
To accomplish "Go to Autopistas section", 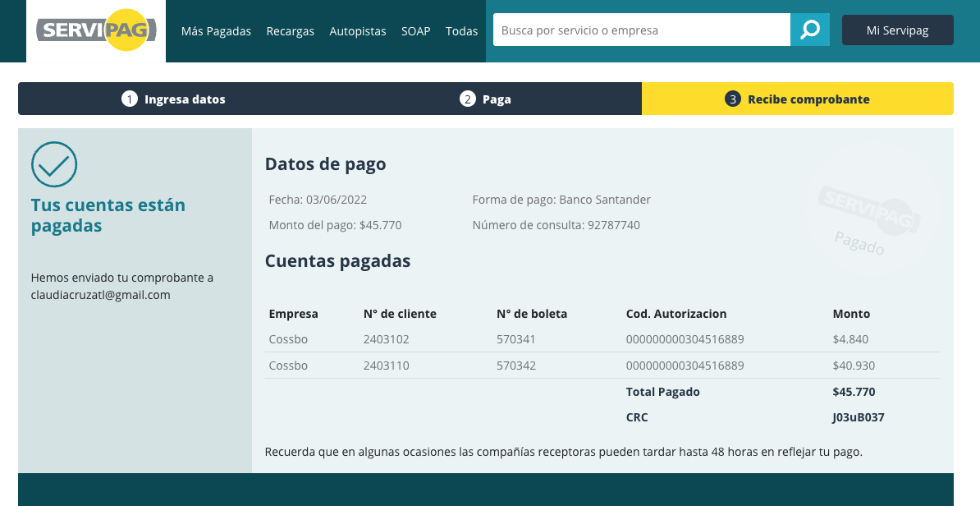I will pos(357,31).
